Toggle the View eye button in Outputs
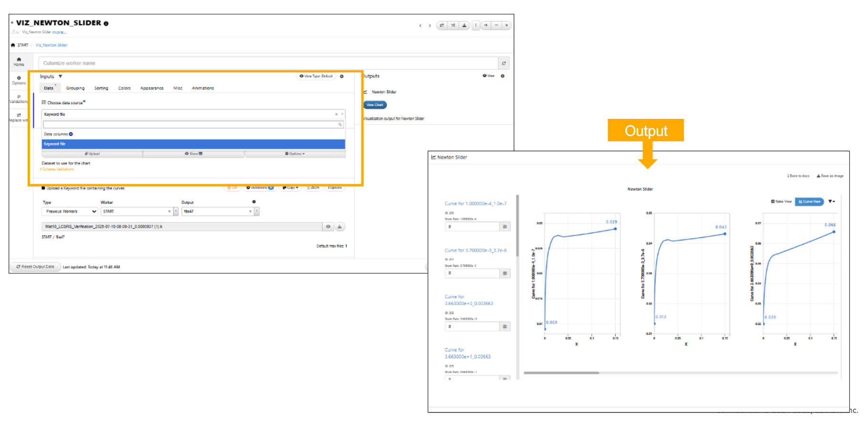This screenshot has height=422, width=868. point(488,76)
